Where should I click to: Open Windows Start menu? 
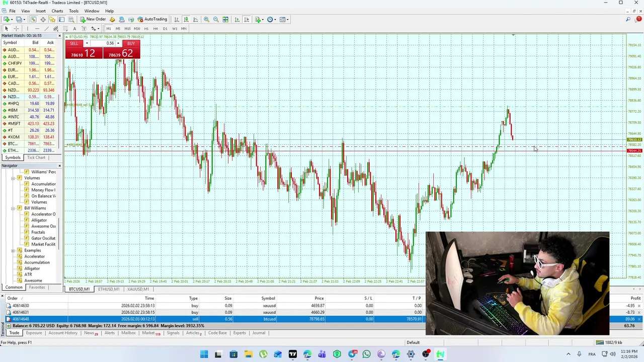(x=204, y=354)
